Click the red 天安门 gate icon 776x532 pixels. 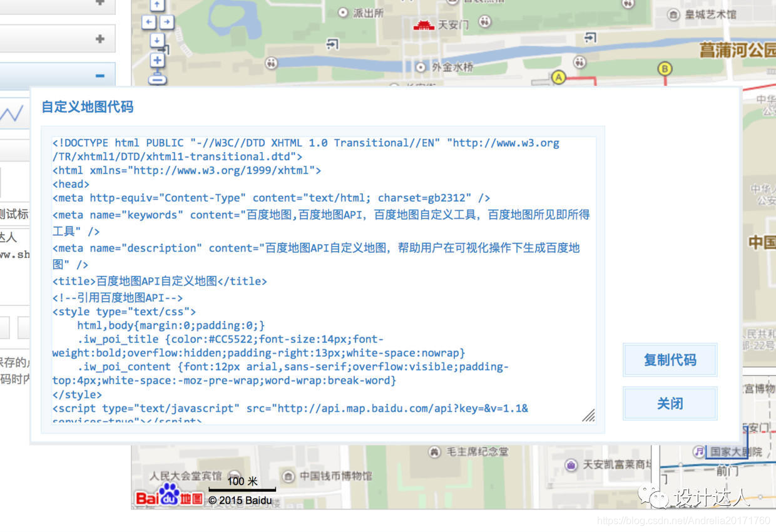[424, 25]
